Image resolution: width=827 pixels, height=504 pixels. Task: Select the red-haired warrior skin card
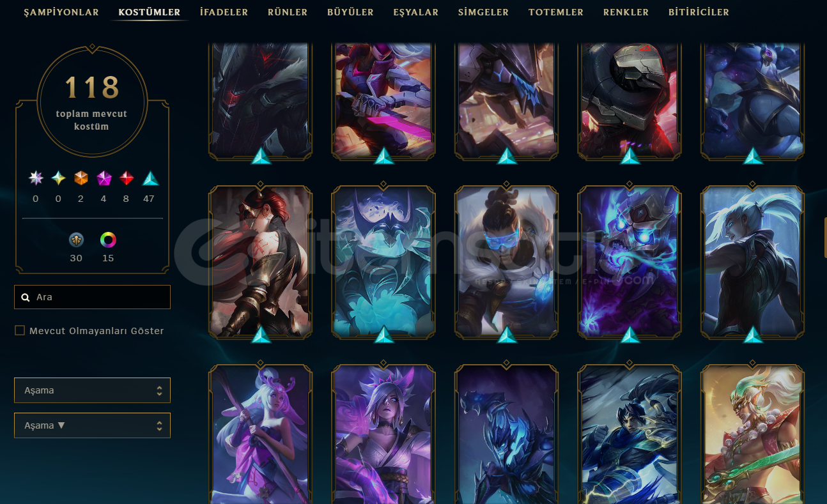tap(260, 261)
